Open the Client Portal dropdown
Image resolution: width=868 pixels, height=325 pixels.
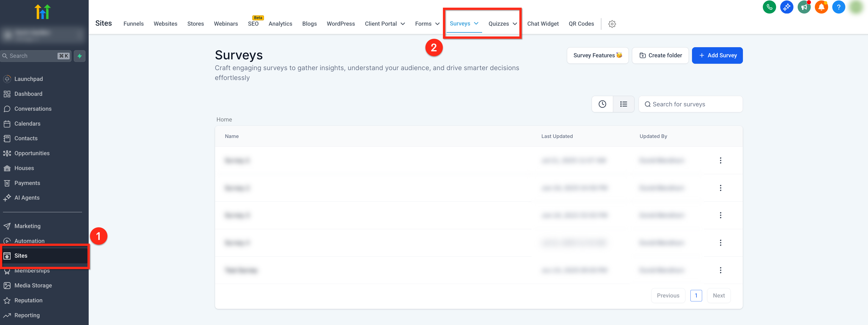385,24
